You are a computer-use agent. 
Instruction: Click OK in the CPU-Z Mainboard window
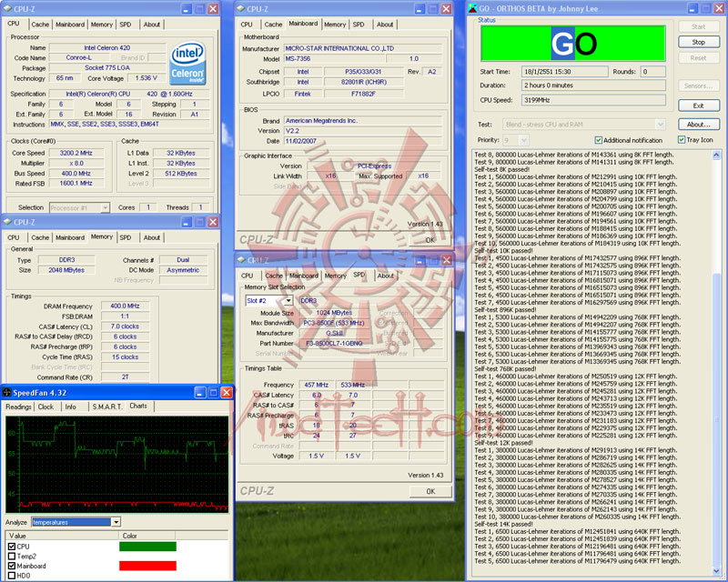tap(430, 240)
